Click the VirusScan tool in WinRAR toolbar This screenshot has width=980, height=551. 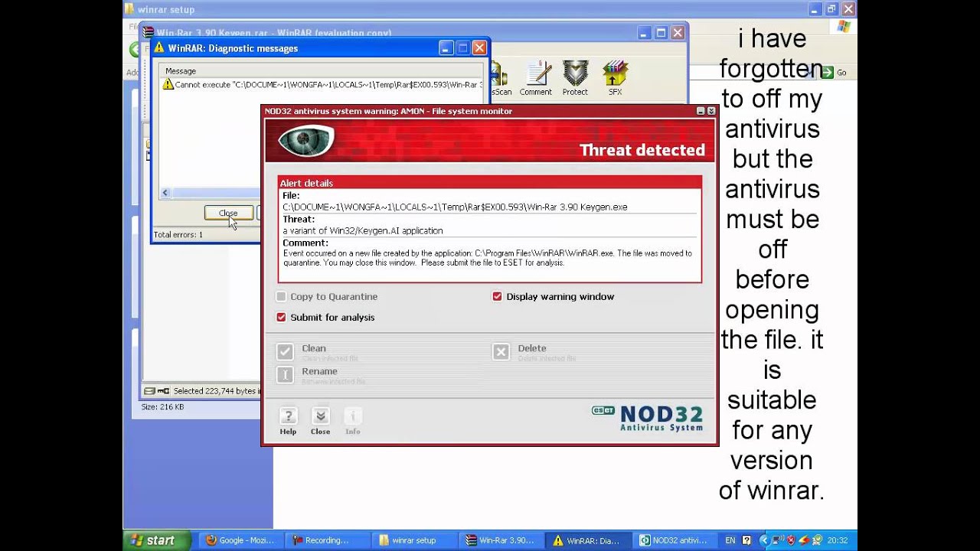[x=500, y=79]
